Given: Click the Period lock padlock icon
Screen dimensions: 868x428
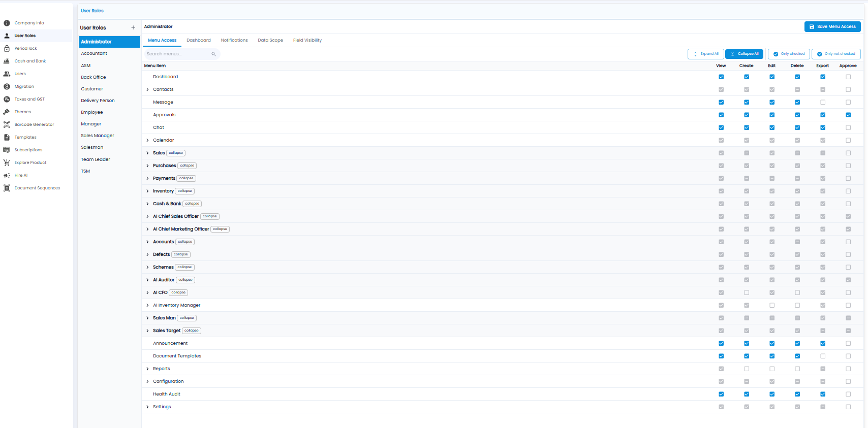Looking at the screenshot, I should (x=7, y=48).
